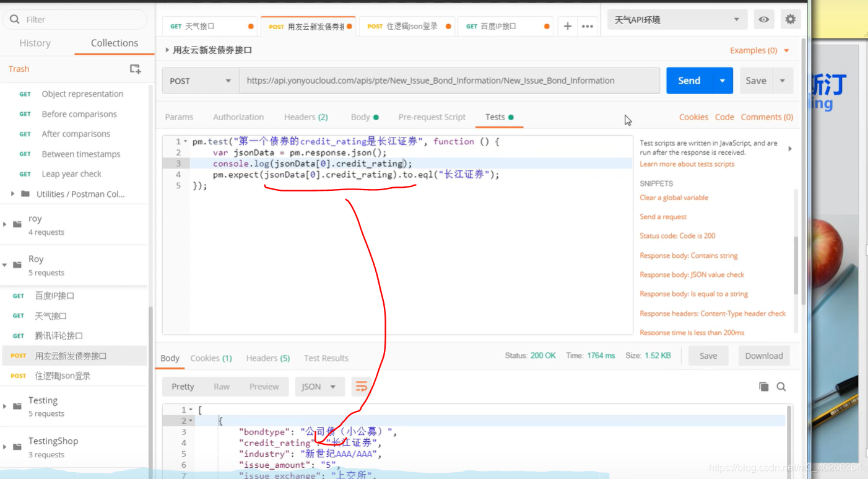Open the Authorization tab
Image resolution: width=868 pixels, height=479 pixels.
[x=238, y=117]
